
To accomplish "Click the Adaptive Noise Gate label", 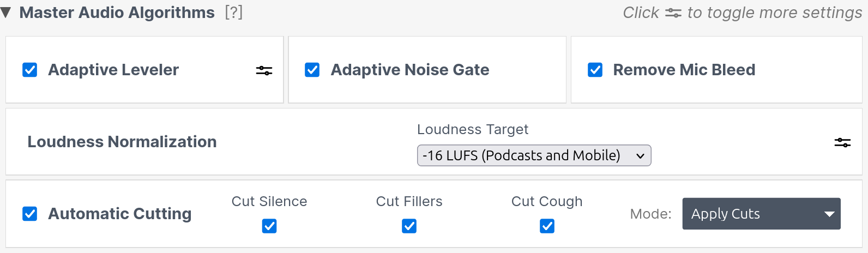I will (410, 70).
